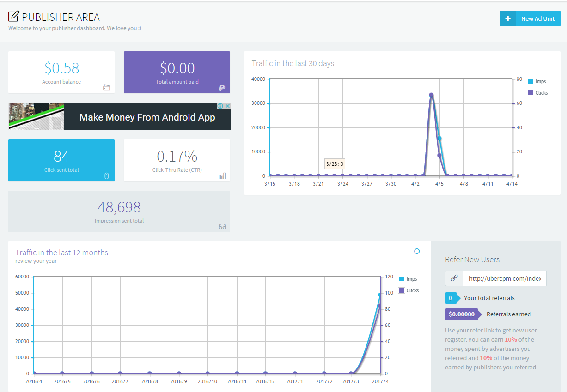Viewport: 567px width, 392px height.
Task: Open the Make Money From Android App banner
Action: (x=147, y=117)
